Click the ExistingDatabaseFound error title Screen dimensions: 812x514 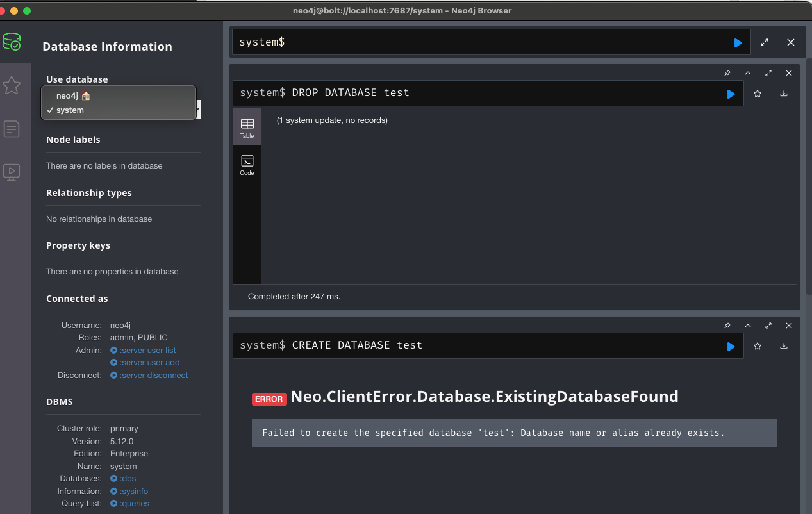(x=485, y=397)
